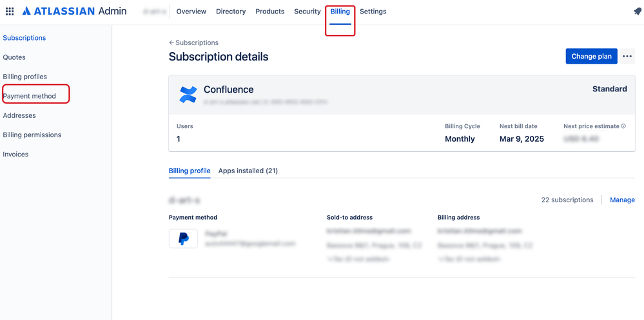This screenshot has height=320, width=644.
Task: Open the Directory tab
Action: tap(231, 12)
